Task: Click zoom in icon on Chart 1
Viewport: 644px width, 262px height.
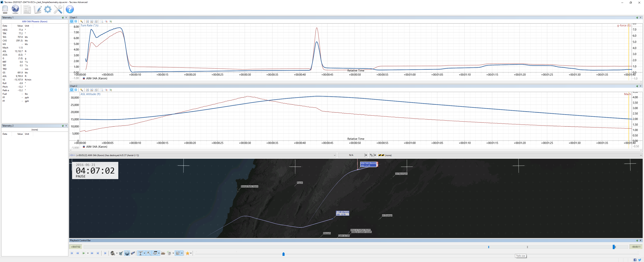Action: click(110, 22)
